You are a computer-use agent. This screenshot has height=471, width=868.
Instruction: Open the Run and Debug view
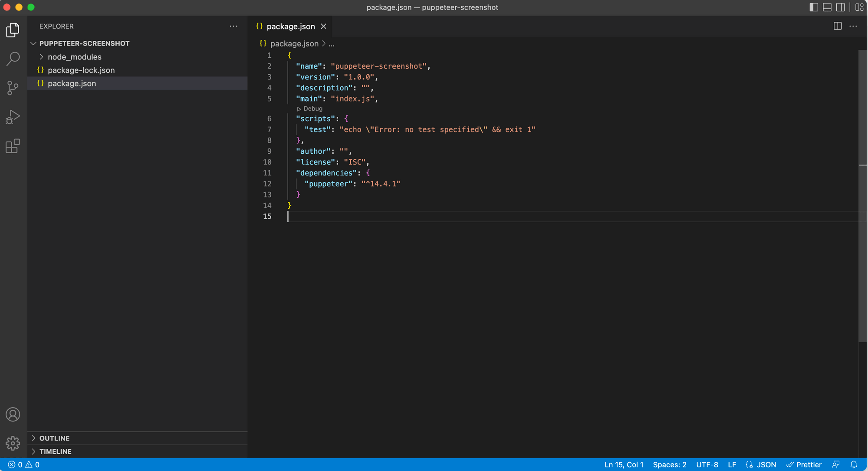point(13,117)
